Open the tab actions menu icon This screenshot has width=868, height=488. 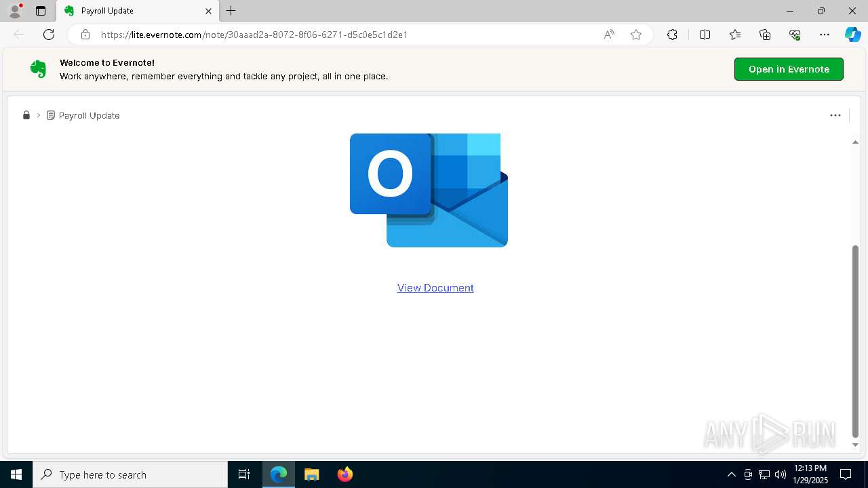point(41,11)
